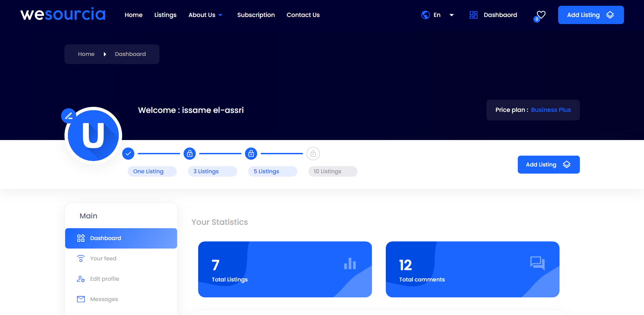
Task: Click the wesourcia logo
Action: [63, 15]
